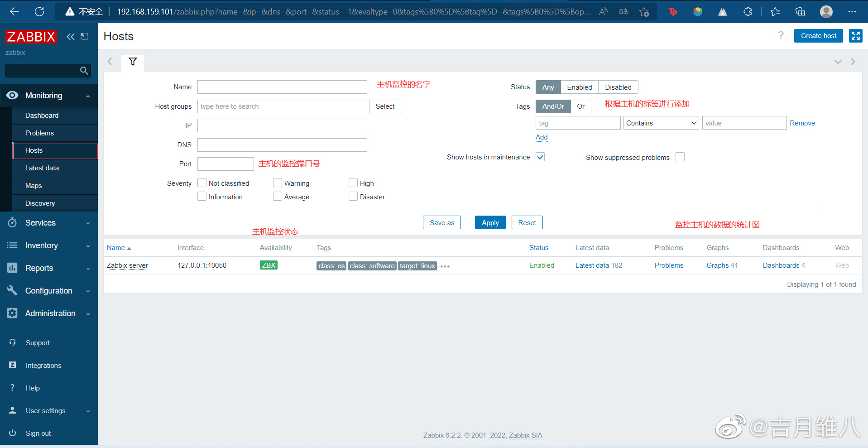Expand the User settings menu
The image size is (868, 448).
(49, 411)
